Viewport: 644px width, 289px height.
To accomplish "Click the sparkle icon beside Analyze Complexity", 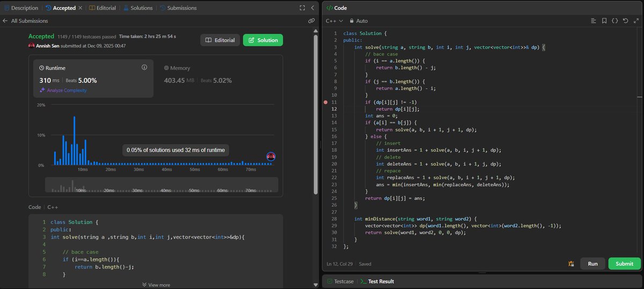I will click(x=43, y=90).
